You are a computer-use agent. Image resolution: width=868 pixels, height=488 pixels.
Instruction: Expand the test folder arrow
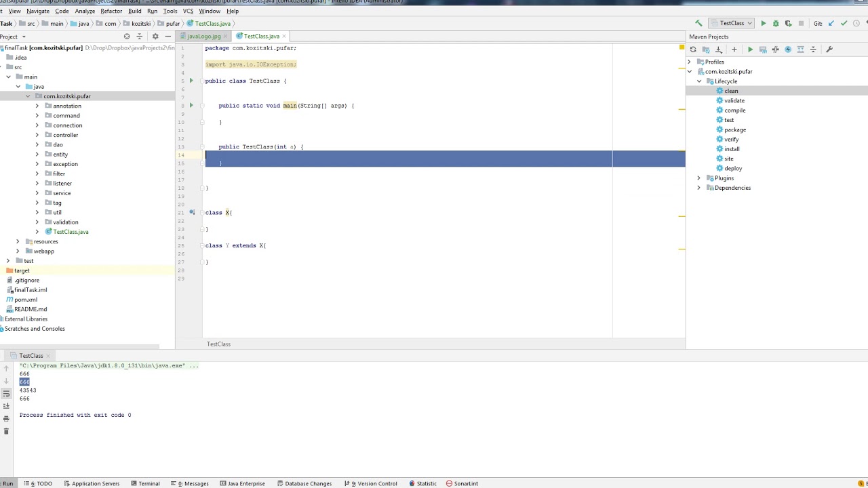click(x=9, y=261)
